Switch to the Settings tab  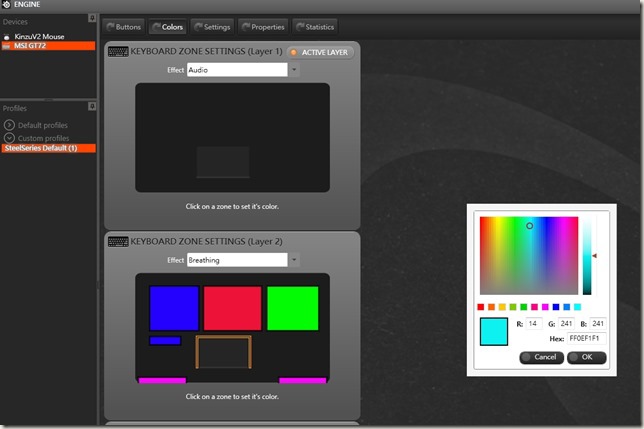pyautogui.click(x=212, y=27)
